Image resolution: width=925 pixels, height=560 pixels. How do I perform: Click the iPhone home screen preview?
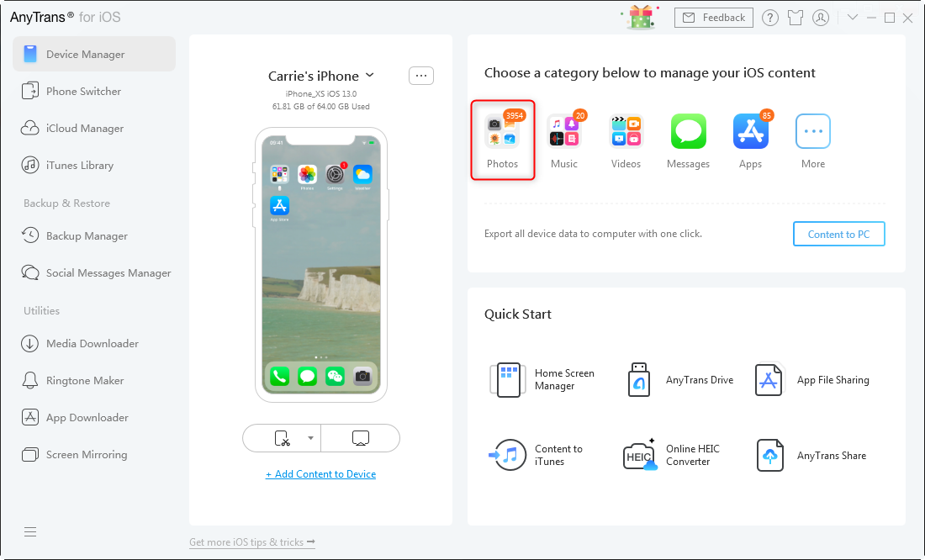click(321, 265)
